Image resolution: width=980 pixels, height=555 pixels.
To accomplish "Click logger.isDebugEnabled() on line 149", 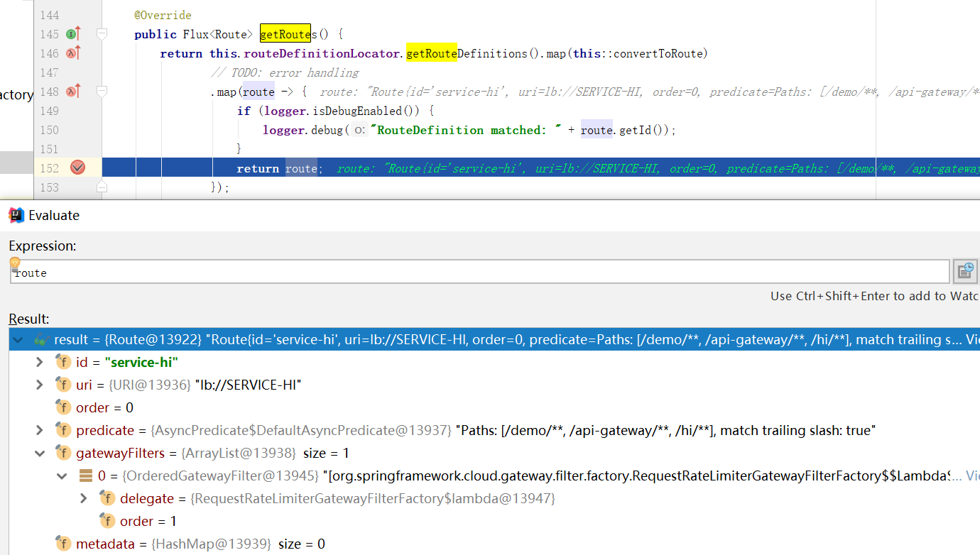I will [x=344, y=111].
